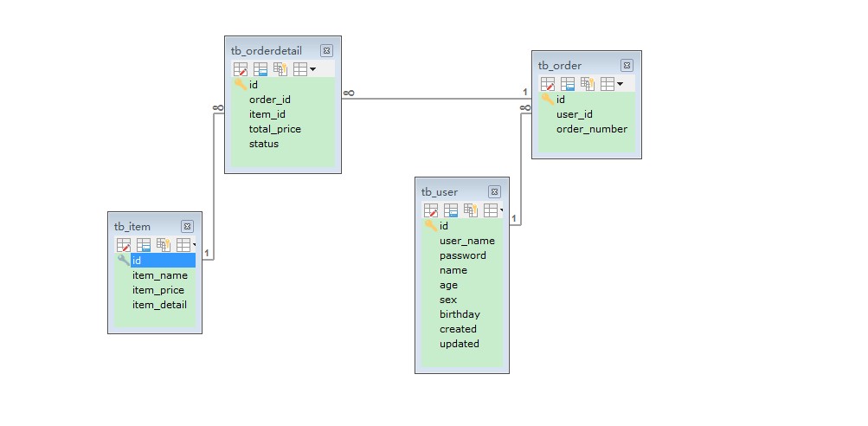Click the manage columns icon in tb_item
868x426 pixels.
pos(144,245)
